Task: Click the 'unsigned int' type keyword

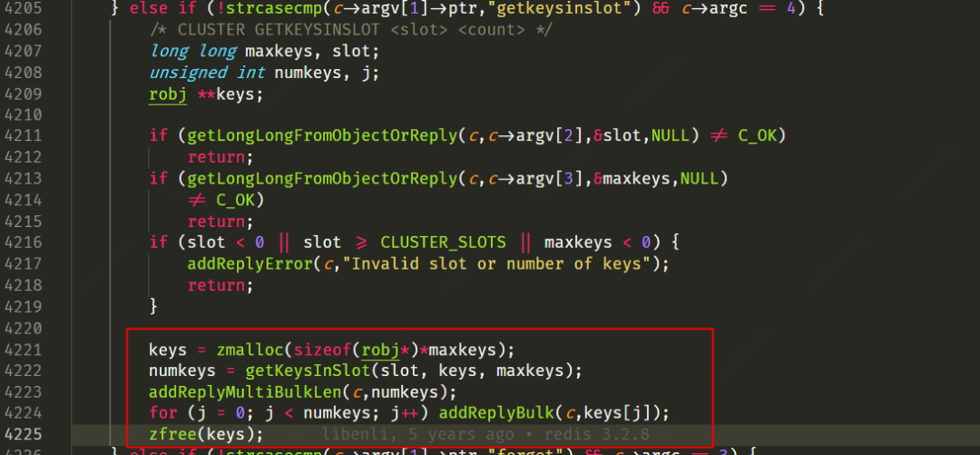Action: tap(208, 73)
